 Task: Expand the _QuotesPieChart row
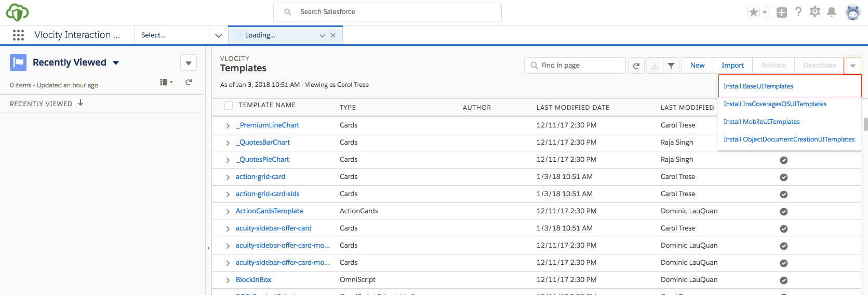coord(228,160)
